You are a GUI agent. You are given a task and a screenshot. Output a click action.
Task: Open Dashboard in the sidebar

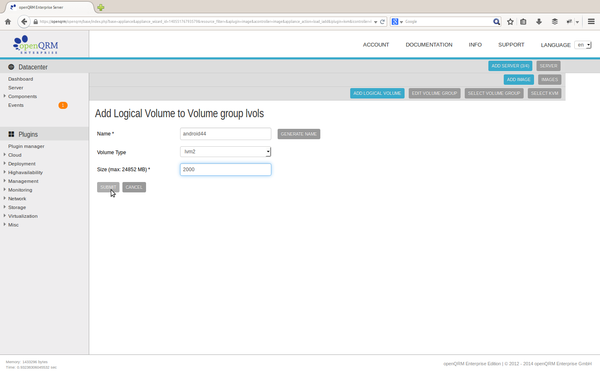21,79
